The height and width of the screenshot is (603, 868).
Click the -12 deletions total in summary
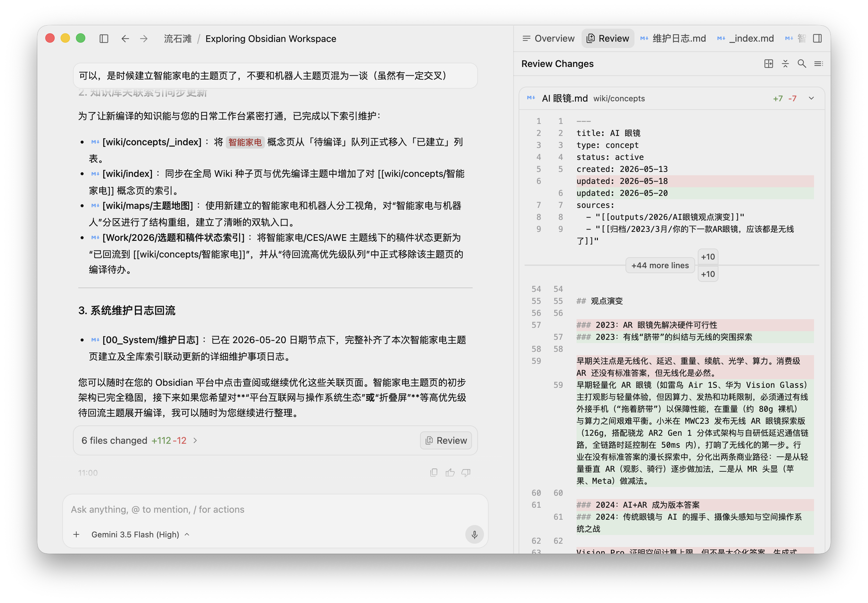[180, 440]
